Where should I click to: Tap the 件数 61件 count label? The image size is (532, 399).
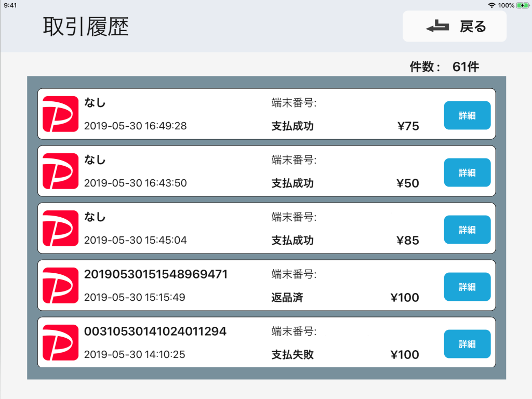point(444,67)
